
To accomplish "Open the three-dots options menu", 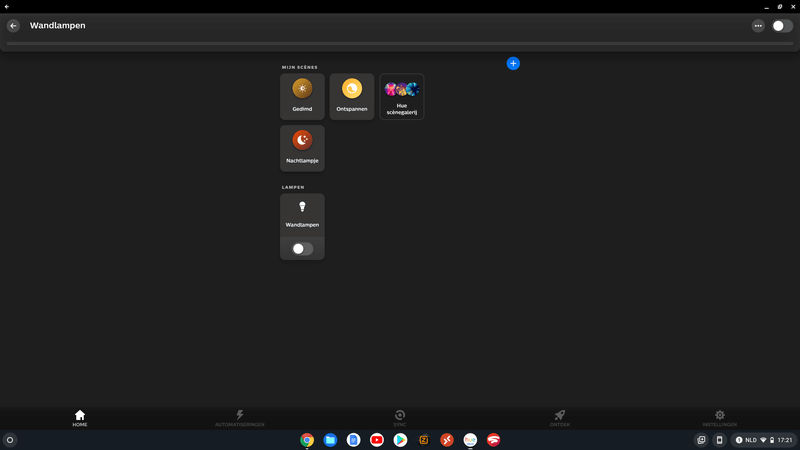I will pos(758,26).
